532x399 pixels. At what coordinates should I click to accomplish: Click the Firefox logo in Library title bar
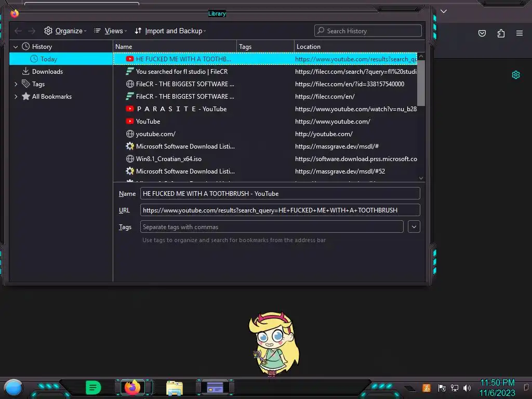[14, 13]
